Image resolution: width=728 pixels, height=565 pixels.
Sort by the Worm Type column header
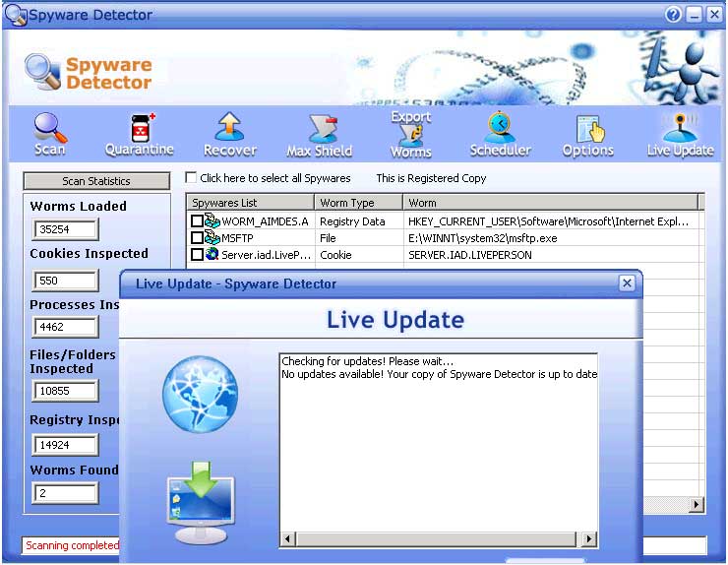[x=358, y=203]
